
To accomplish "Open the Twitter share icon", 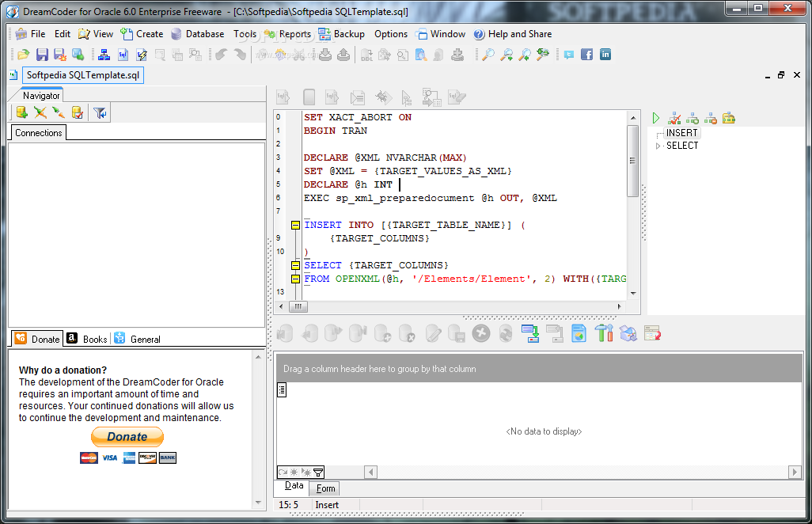I will click(x=568, y=55).
